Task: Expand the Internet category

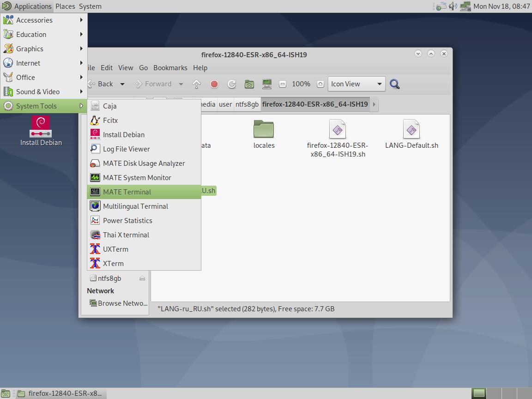Action: (x=44, y=63)
